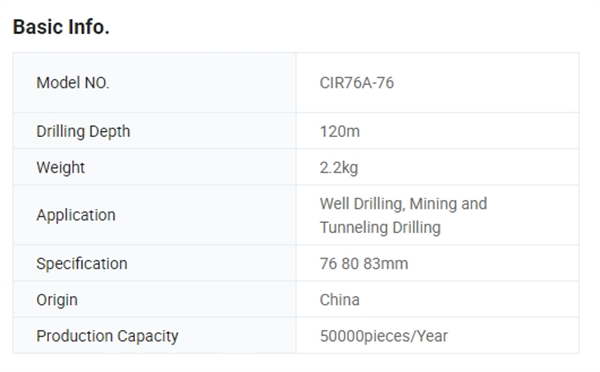Click the CIR76A-76 model value

coord(357,83)
